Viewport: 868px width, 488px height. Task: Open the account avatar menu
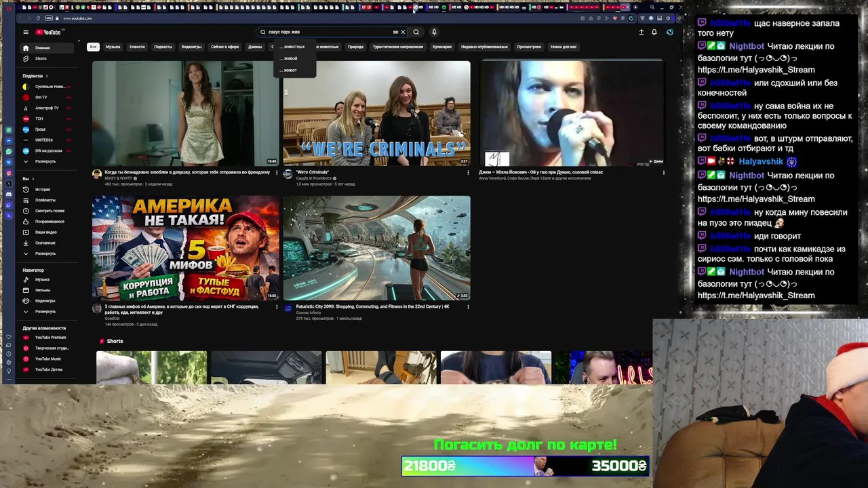click(670, 32)
